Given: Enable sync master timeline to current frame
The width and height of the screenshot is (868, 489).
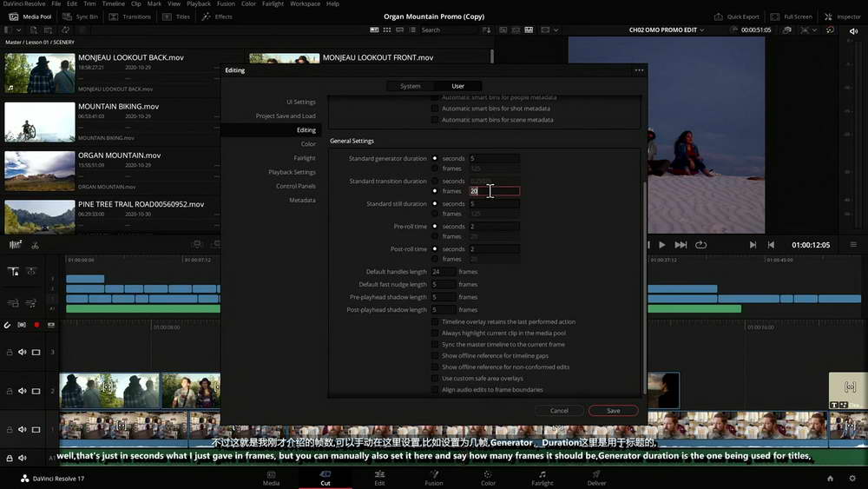Looking at the screenshot, I should [x=435, y=345].
